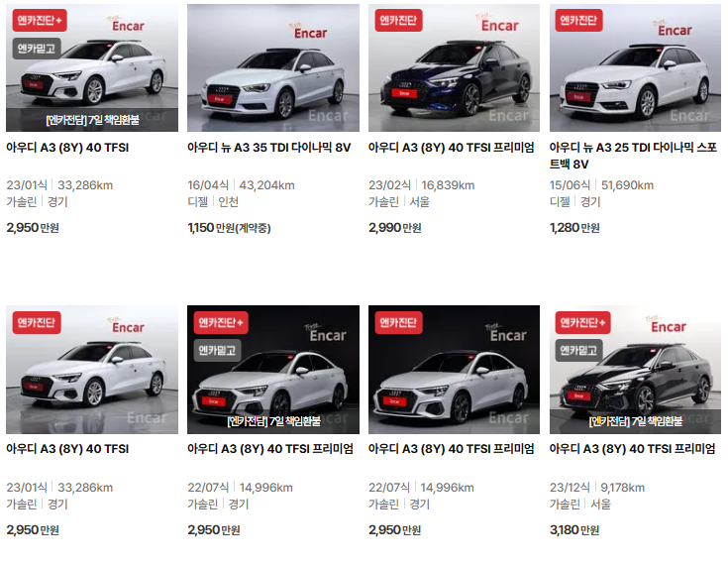This screenshot has width=728, height=564.
Task: Click 서울 on the 3,180만원 listing
Action: coord(600,505)
